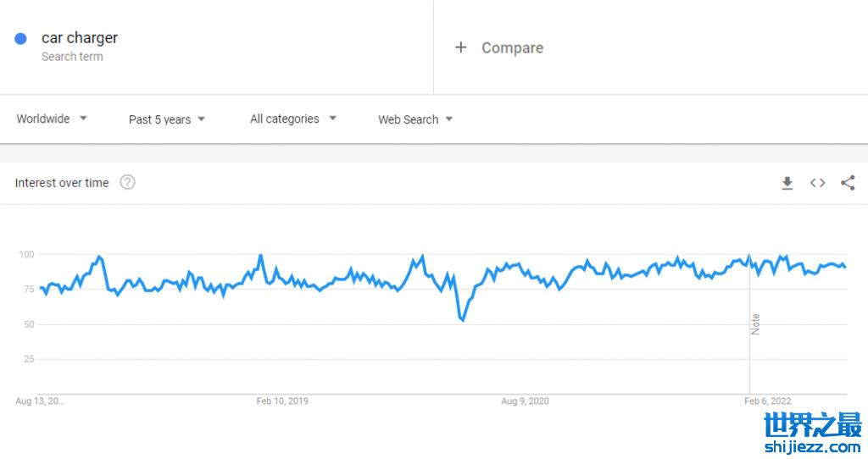Screen dimensions: 868x459
Task: Expand the Web Search type dropdown
Action: coord(415,119)
